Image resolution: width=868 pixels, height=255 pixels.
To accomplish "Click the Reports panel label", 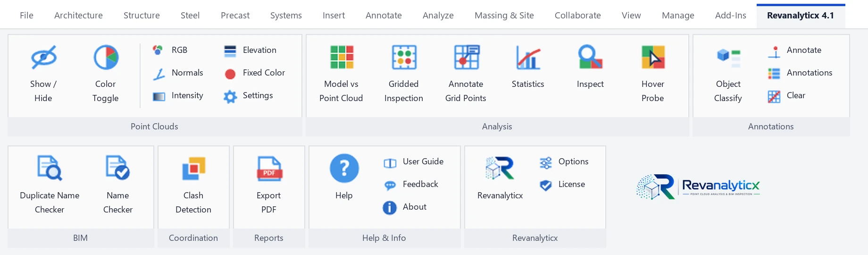I will tap(269, 238).
